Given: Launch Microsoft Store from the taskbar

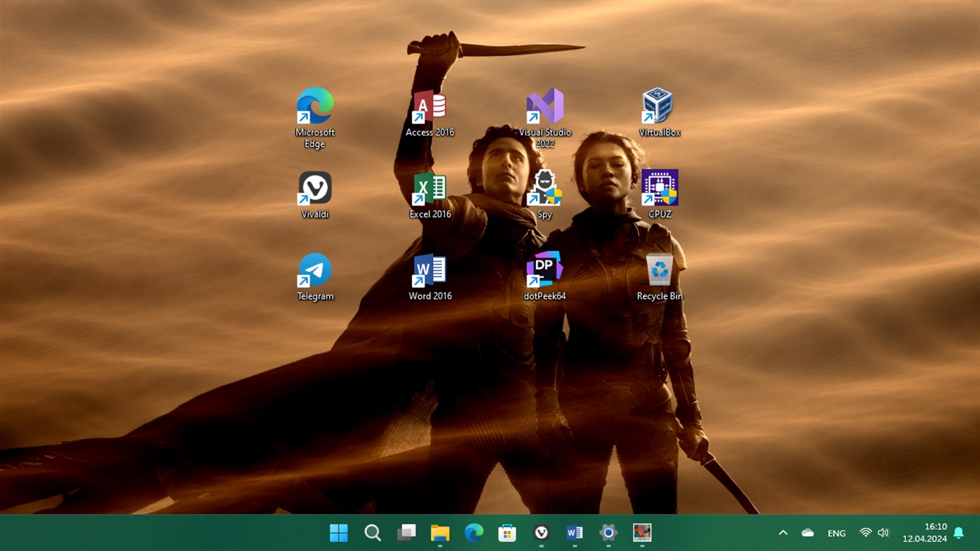Looking at the screenshot, I should click(x=506, y=533).
